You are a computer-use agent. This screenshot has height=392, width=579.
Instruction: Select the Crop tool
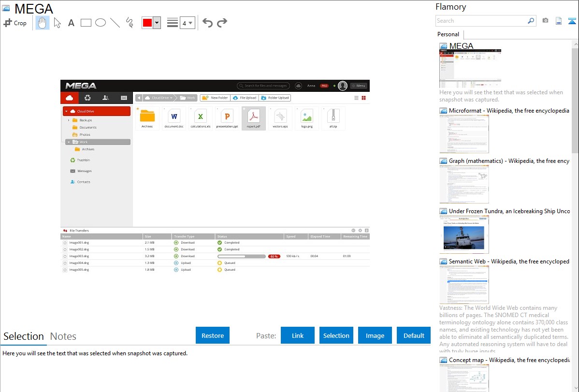point(15,23)
